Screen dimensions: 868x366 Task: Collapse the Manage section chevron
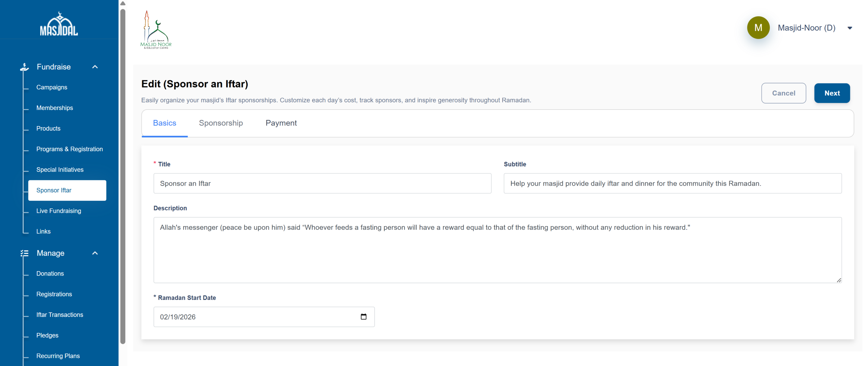click(x=95, y=253)
